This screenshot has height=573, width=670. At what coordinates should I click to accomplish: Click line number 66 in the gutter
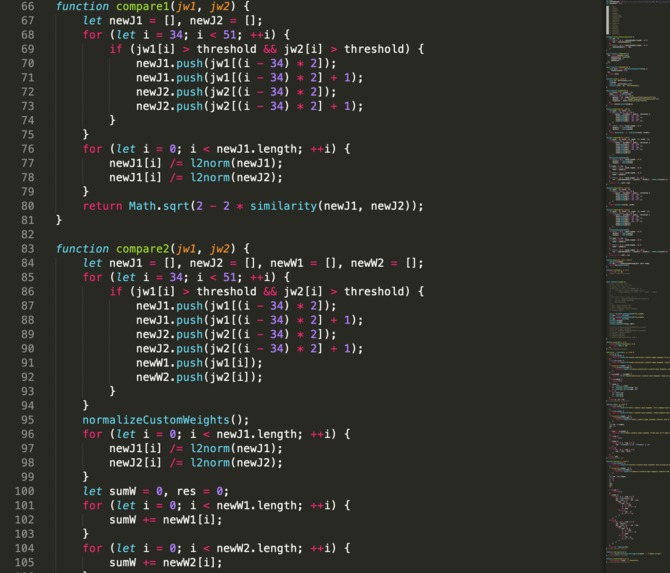tap(28, 6)
